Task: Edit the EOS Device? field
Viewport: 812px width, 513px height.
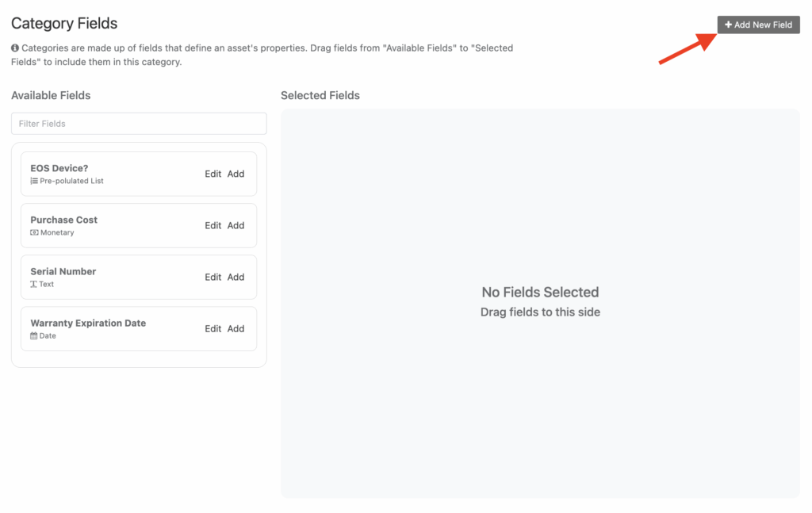Action: 213,174
